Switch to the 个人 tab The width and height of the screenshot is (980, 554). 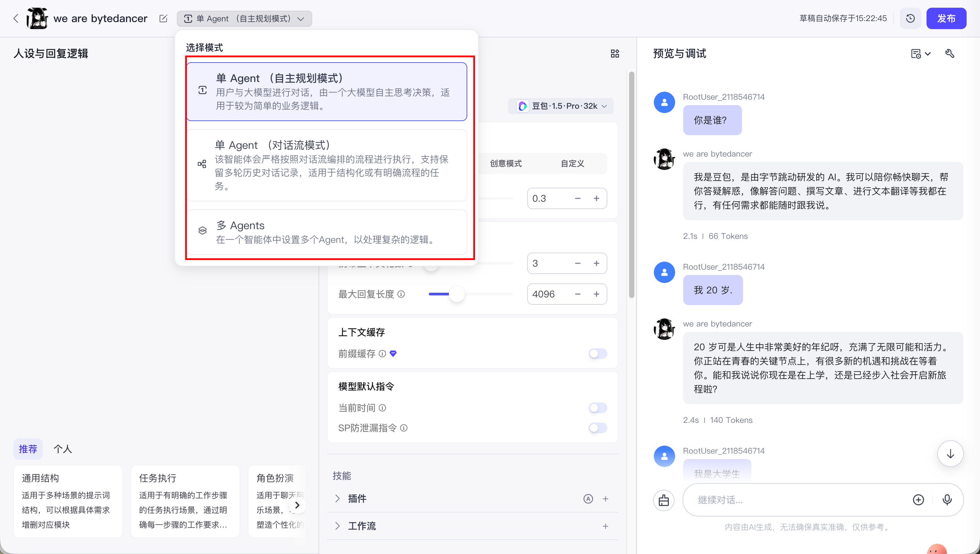63,449
